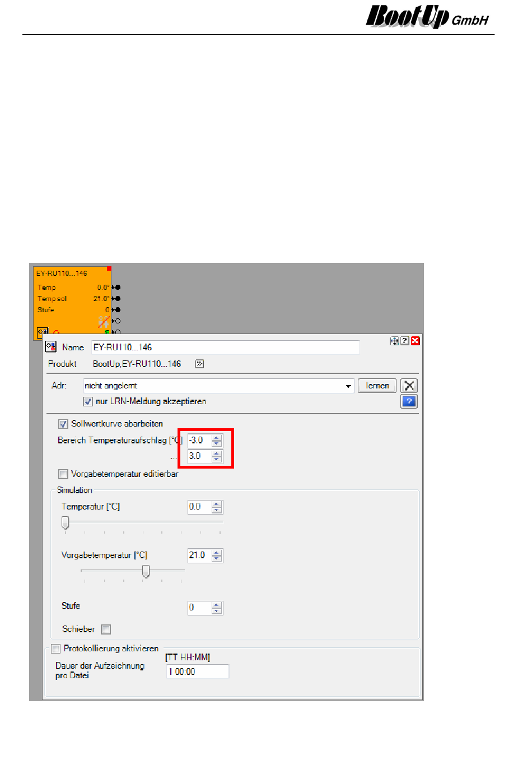
Task: Enable 'Vorgabetemperatur editierbar' checkbox
Action: (x=63, y=474)
